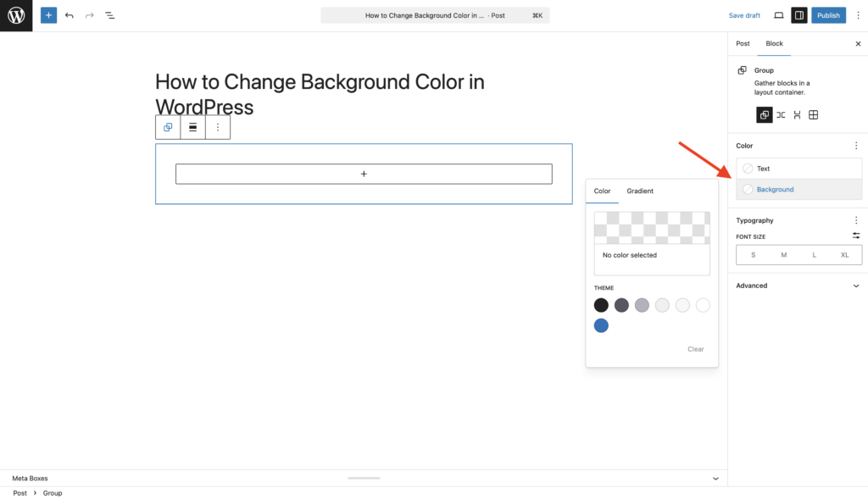The width and height of the screenshot is (868, 499).
Task: Open the Background color setting
Action: tap(798, 189)
